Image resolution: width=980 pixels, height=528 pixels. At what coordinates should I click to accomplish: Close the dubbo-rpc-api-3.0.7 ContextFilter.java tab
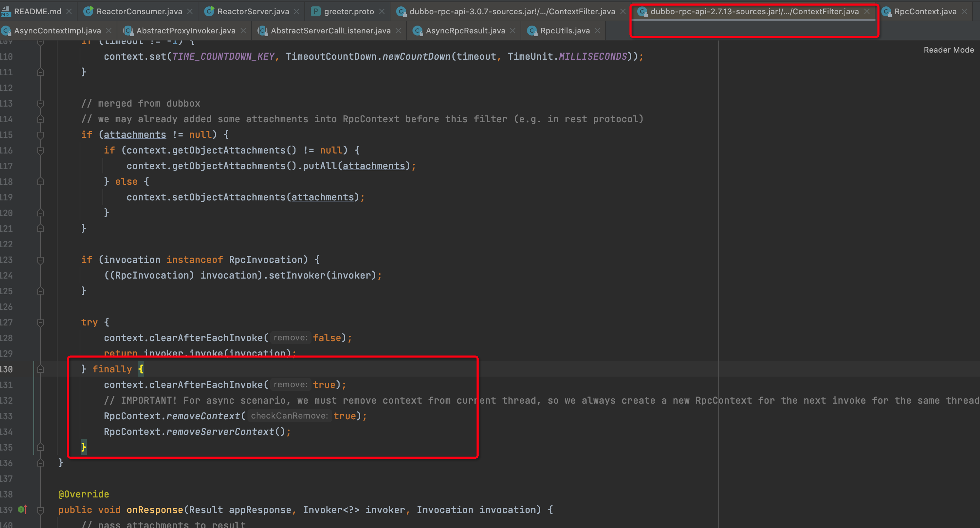coord(623,12)
